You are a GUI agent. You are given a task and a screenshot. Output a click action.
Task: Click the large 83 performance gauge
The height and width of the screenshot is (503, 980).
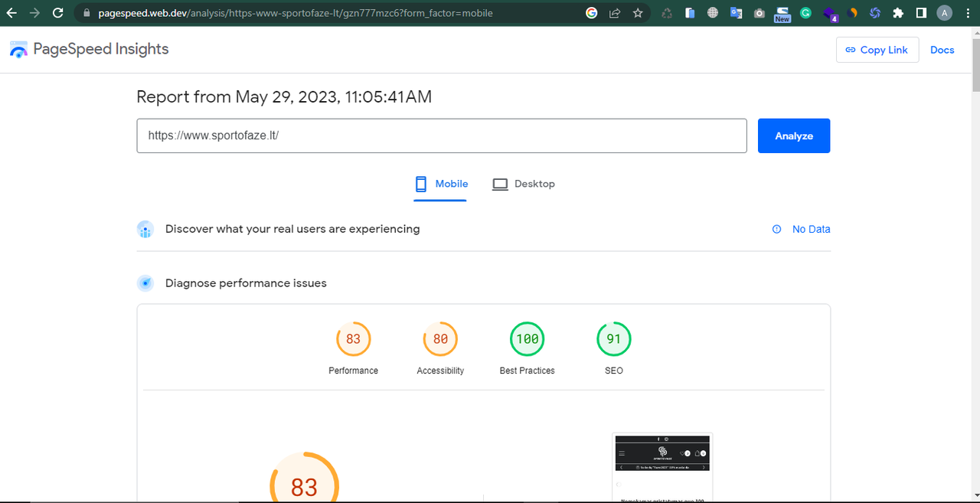(304, 477)
